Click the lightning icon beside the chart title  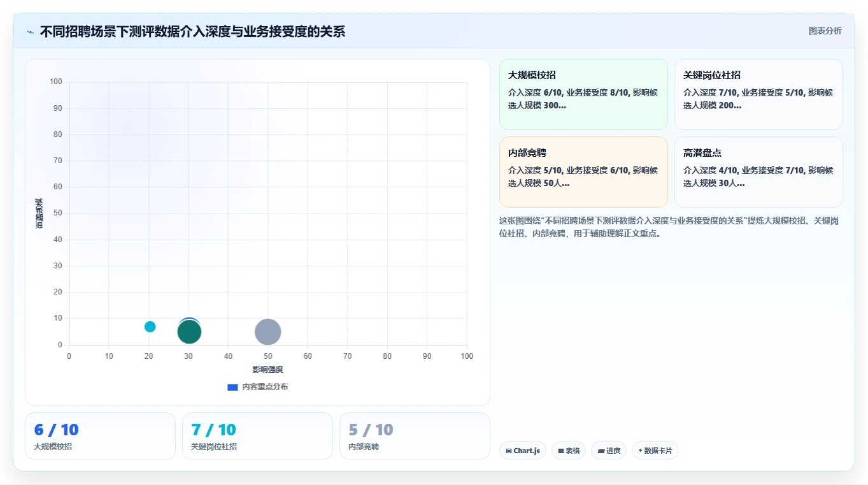tap(31, 32)
